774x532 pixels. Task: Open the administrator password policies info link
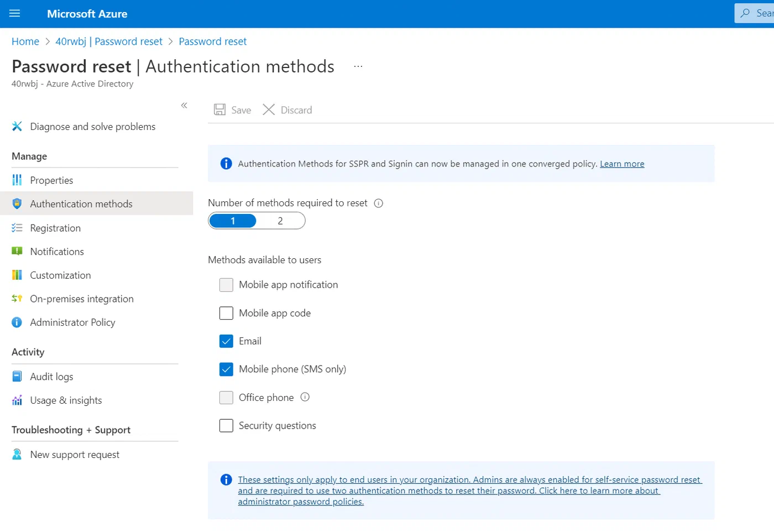tap(470, 491)
